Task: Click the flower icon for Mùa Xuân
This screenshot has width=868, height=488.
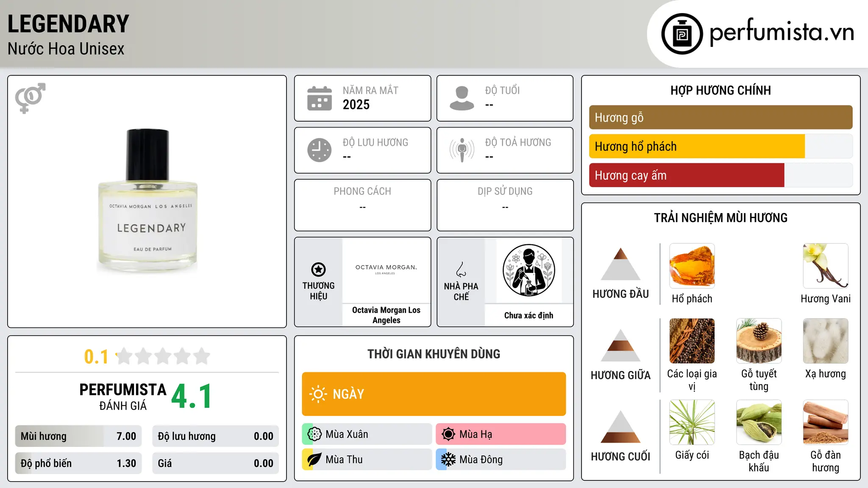Action: (314, 434)
